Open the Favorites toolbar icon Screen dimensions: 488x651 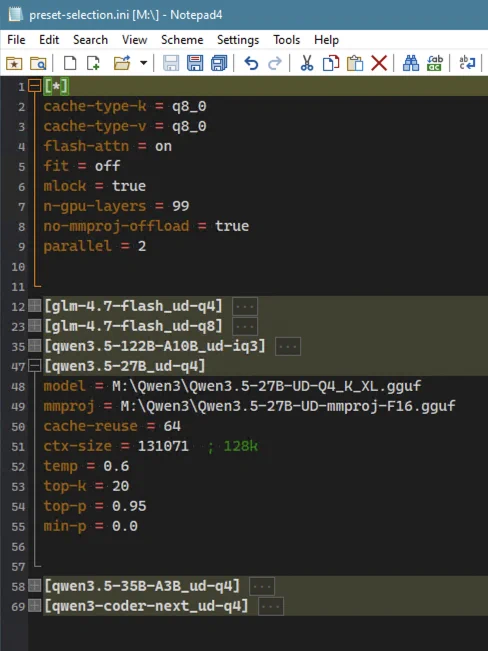(14, 64)
